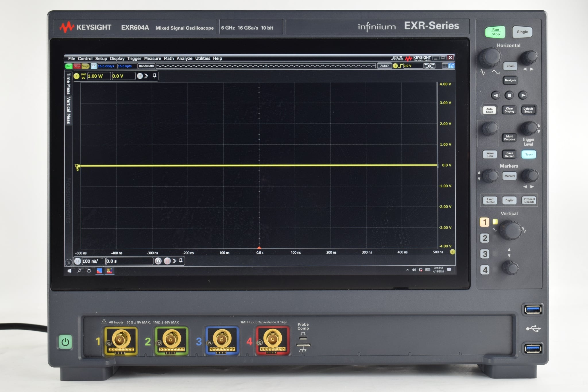Open the Measure menu
588x392 pixels.
[x=152, y=59]
